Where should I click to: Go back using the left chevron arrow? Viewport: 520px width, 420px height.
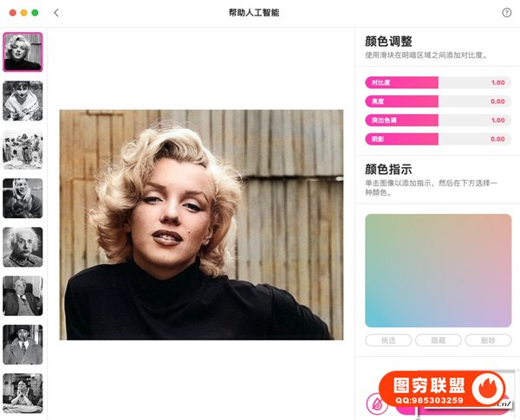(56, 13)
